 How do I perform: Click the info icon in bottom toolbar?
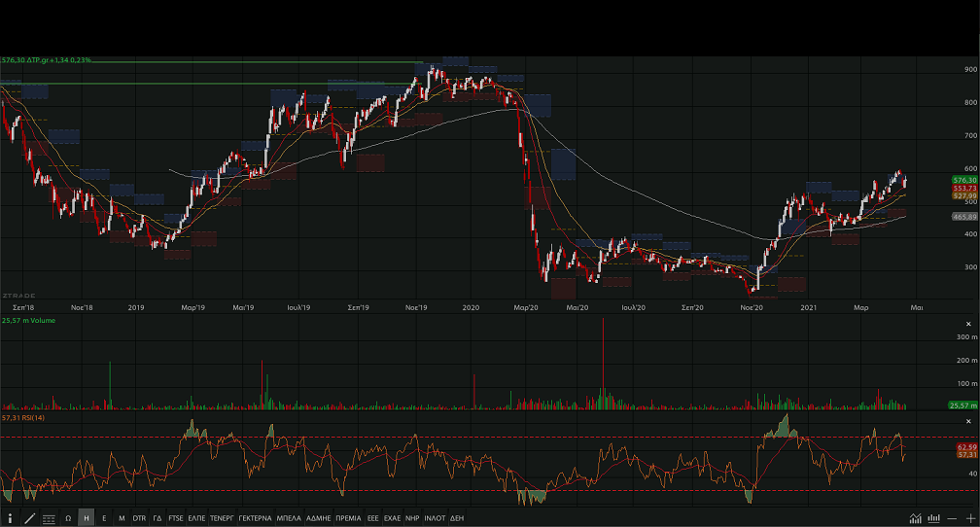pos(10,518)
